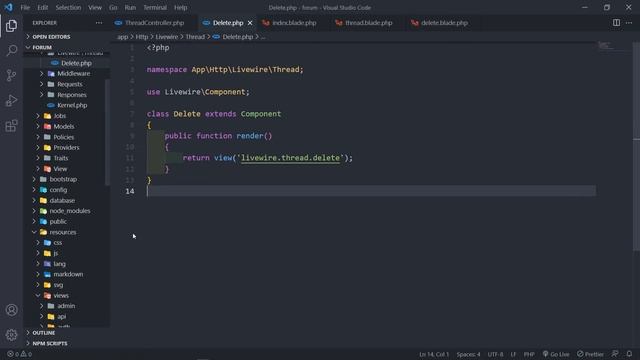Open the View menu

95,7
